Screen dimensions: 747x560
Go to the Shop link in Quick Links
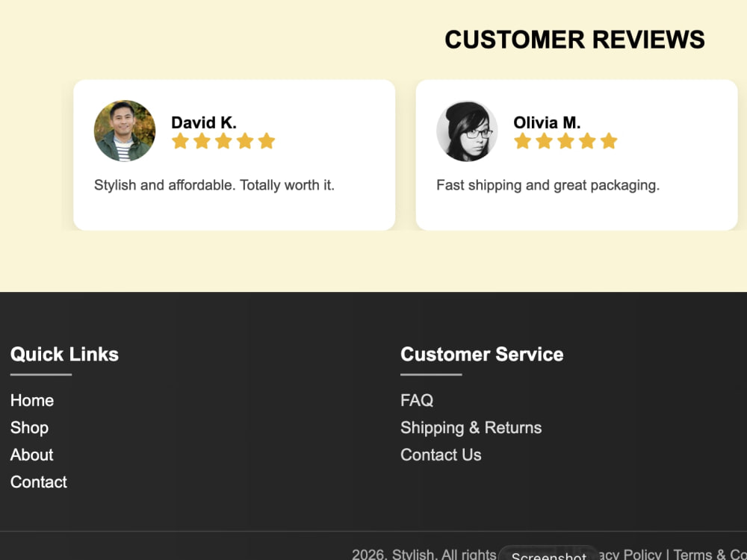pyautogui.click(x=30, y=428)
